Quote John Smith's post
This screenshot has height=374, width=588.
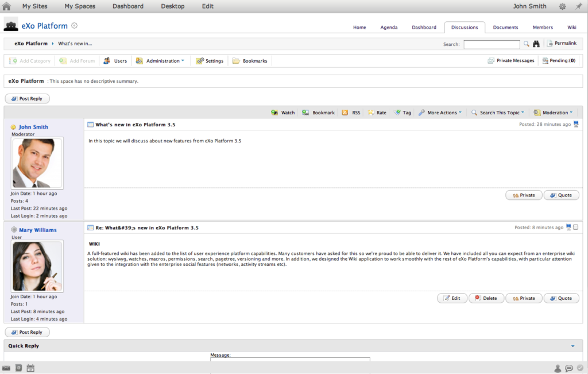tap(561, 195)
